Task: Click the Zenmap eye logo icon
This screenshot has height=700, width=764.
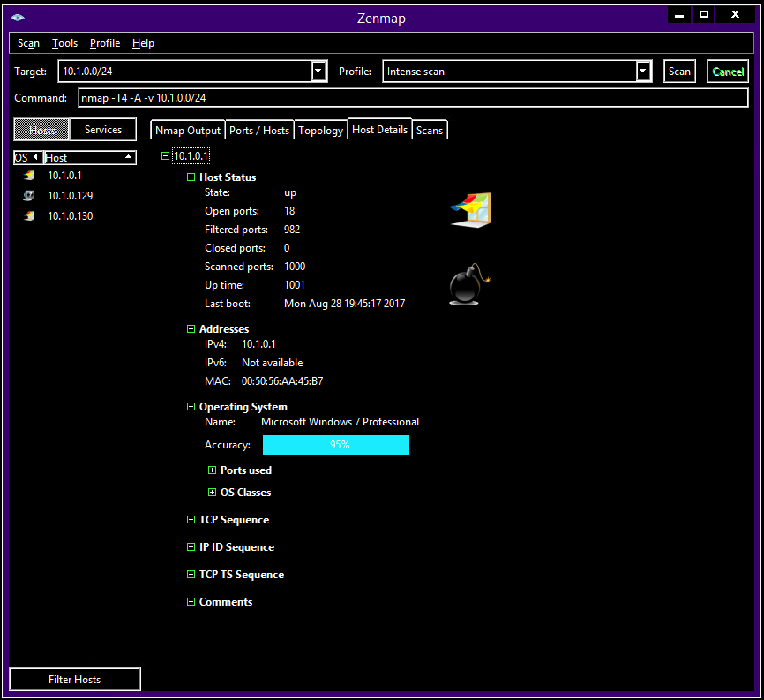Action: coord(17,18)
